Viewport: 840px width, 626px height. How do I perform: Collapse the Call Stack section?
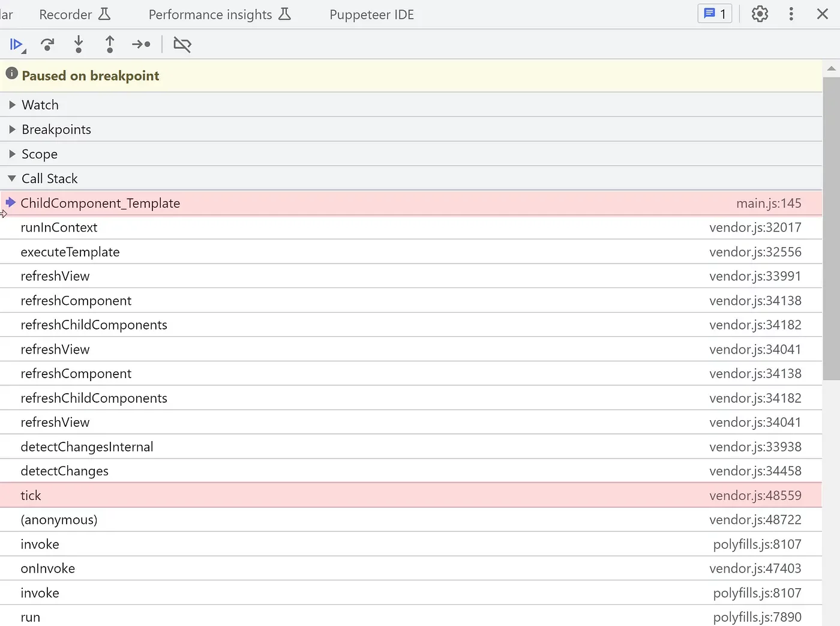(x=49, y=179)
